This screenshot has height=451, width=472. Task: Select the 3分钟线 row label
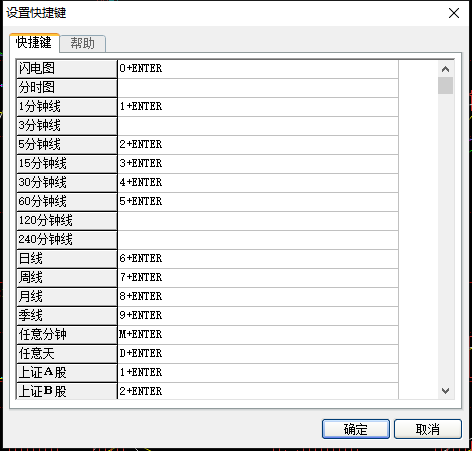67,126
